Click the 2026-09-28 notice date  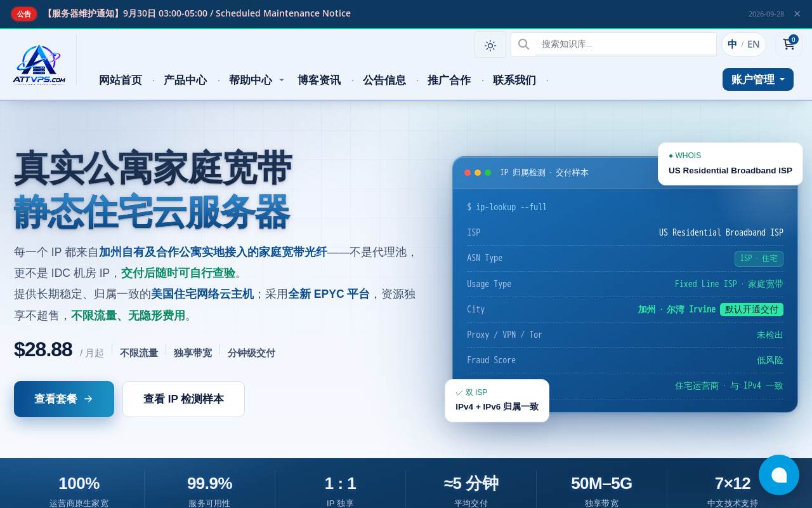[x=766, y=14]
